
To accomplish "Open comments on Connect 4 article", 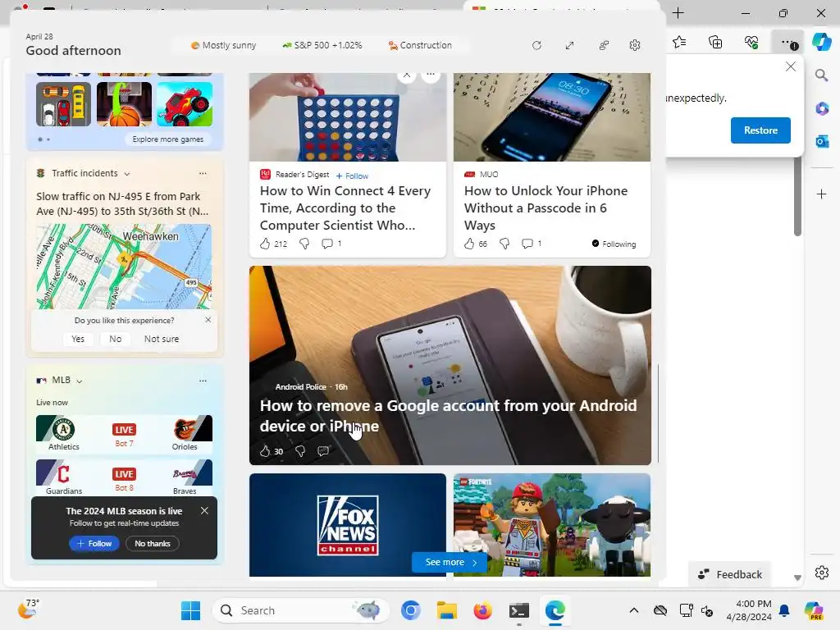I will (x=326, y=244).
